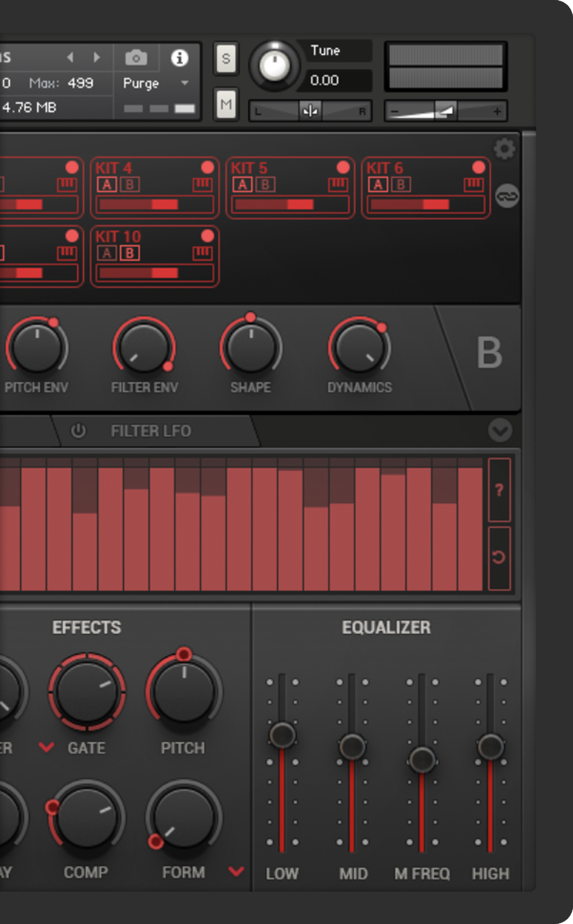Open the settings gear icon
Screen dimensions: 573x924
point(504,149)
